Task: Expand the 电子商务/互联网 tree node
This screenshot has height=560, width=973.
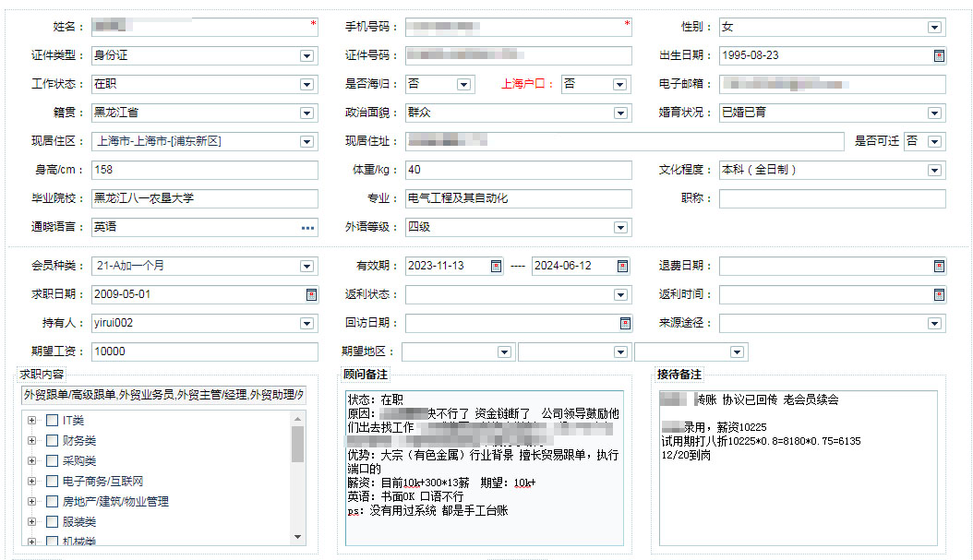Action: pyautogui.click(x=31, y=482)
